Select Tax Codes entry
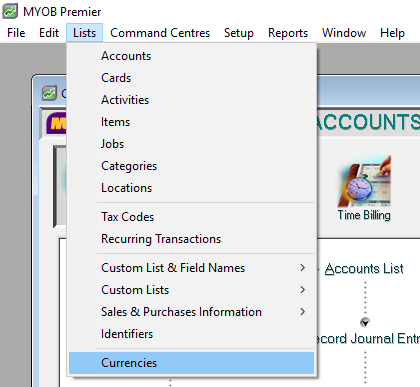This screenshot has height=387, width=420. tap(191, 217)
